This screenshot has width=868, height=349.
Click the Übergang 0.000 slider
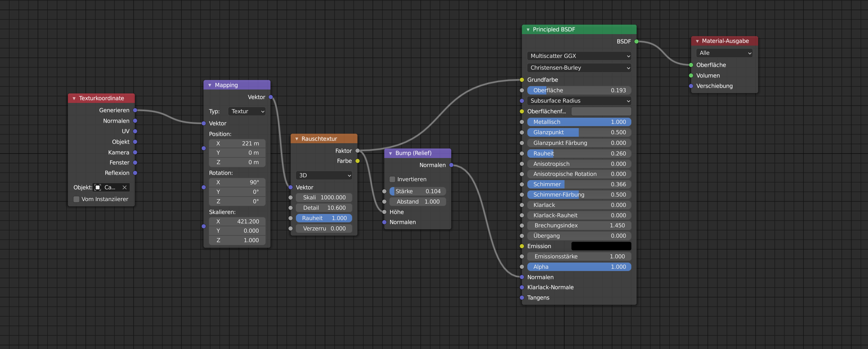click(x=579, y=236)
